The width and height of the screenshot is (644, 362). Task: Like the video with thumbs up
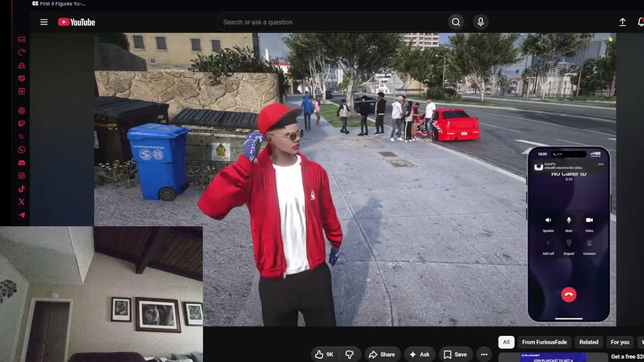(324, 354)
